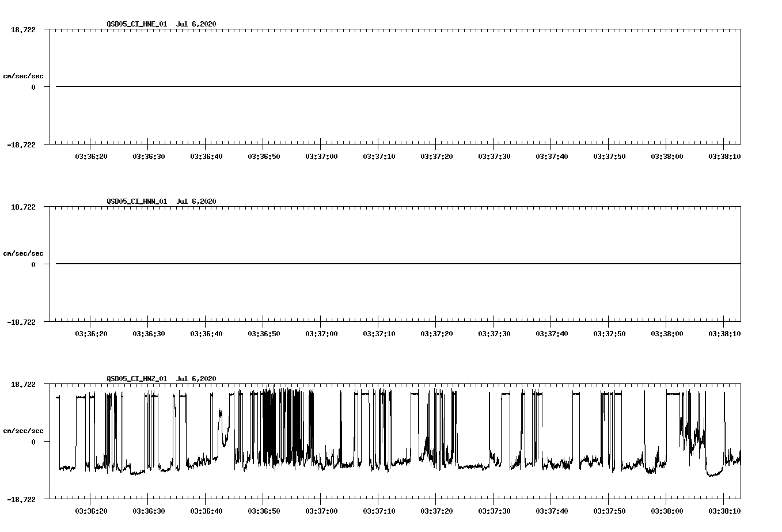Viewport: 782px width, 532px height.
Task: Click the cm/sec/sec unit label of HNN chart
Action: [23, 253]
